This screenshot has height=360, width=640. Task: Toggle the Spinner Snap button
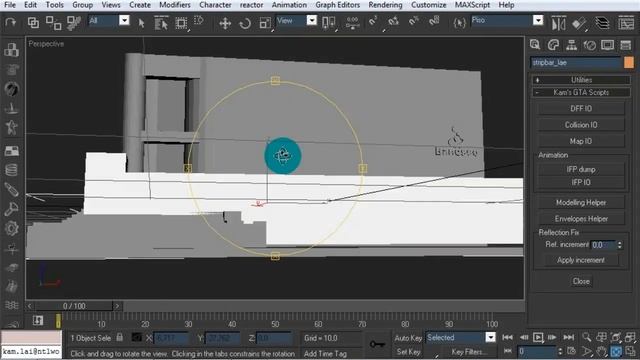click(434, 21)
